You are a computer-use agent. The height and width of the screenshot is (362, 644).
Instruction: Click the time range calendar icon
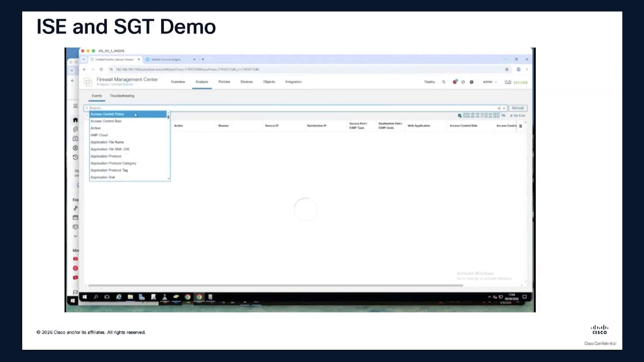point(460,116)
